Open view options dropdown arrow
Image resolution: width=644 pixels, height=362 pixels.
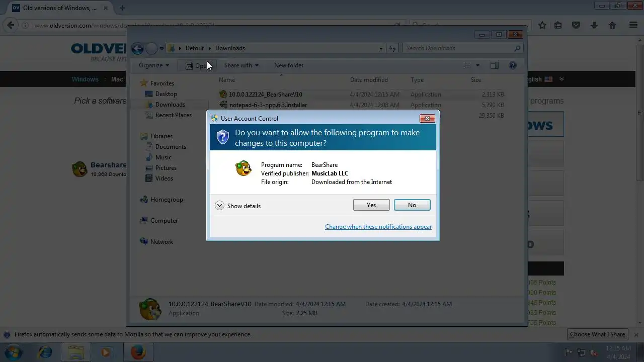click(x=477, y=65)
